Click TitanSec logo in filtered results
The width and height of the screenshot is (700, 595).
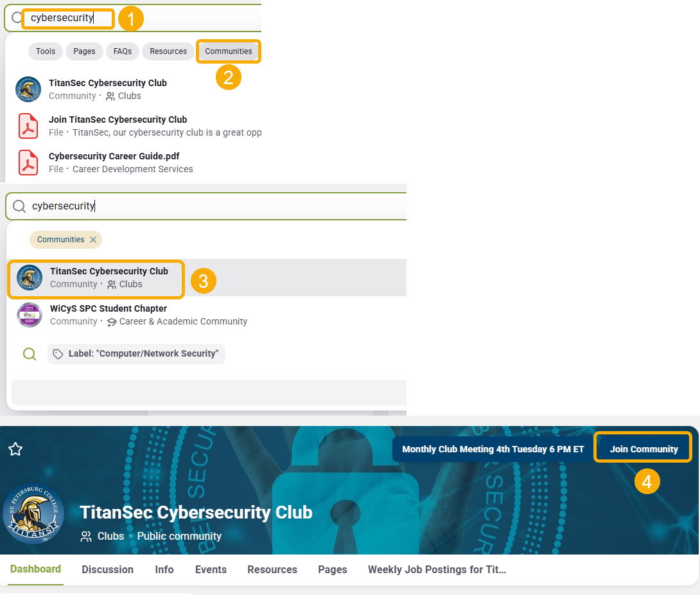pos(30,278)
